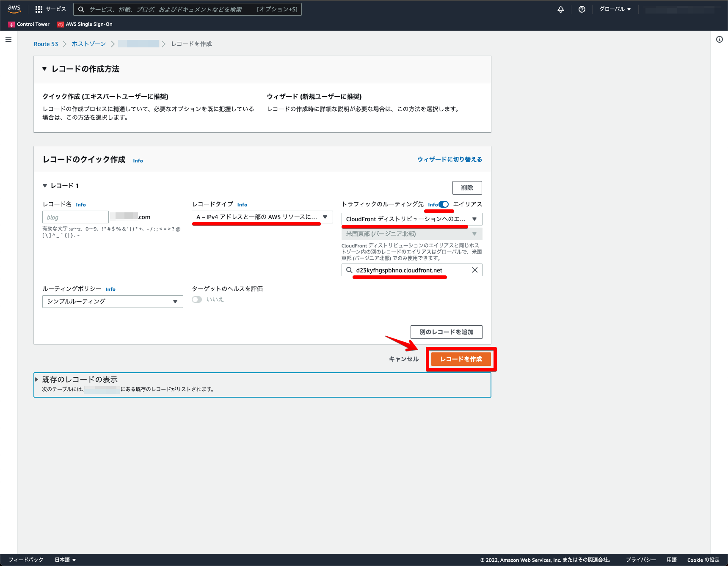Collapse the レコードの作成方法 section
Image resolution: width=728 pixels, height=566 pixels.
(44, 69)
